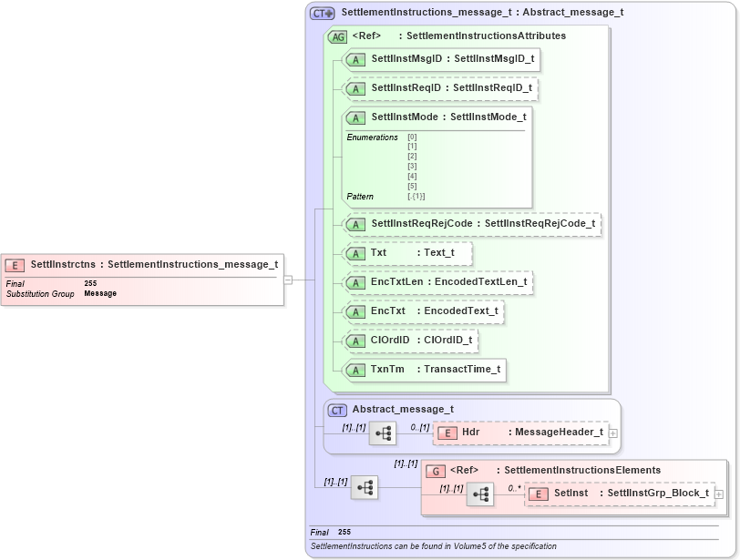Image resolution: width=740 pixels, height=560 pixels.
Task: Click the E icon on the Hdr element
Action: point(447,433)
